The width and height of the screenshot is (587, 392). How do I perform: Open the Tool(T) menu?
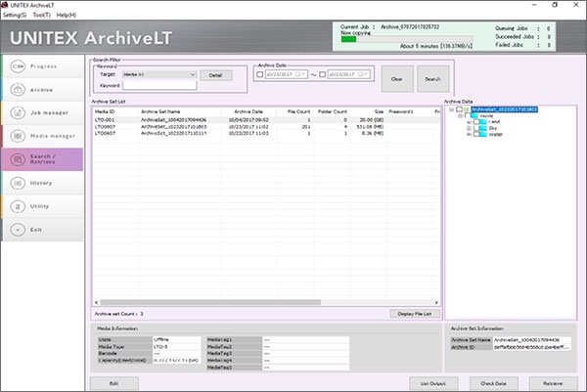(x=40, y=15)
